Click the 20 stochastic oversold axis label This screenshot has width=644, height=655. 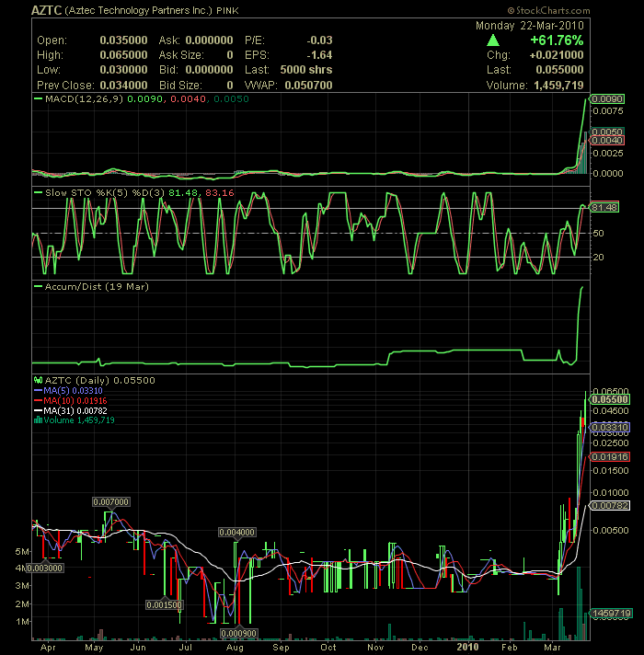[x=598, y=258]
